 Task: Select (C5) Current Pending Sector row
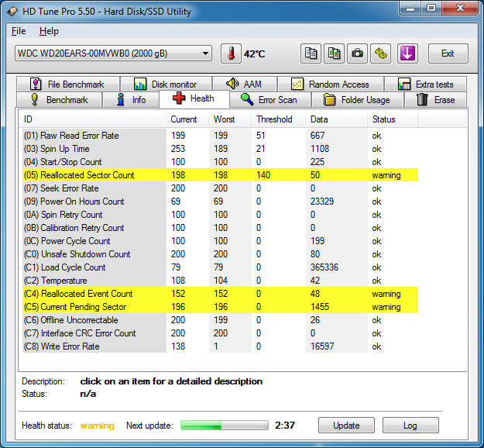(x=221, y=307)
